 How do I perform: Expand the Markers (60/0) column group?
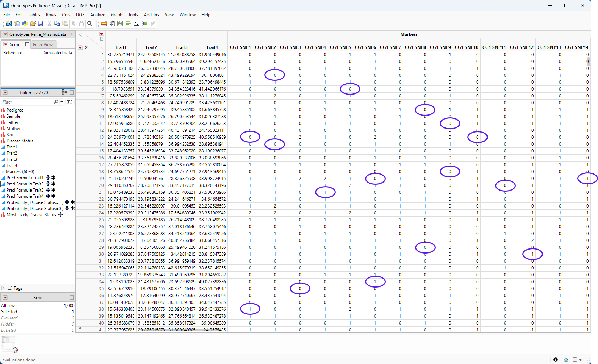coord(3,172)
